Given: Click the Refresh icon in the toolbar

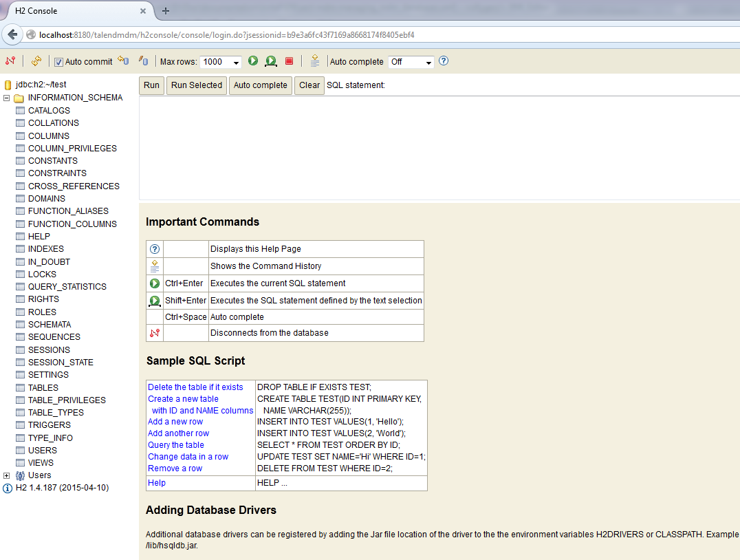Looking at the screenshot, I should click(x=36, y=61).
